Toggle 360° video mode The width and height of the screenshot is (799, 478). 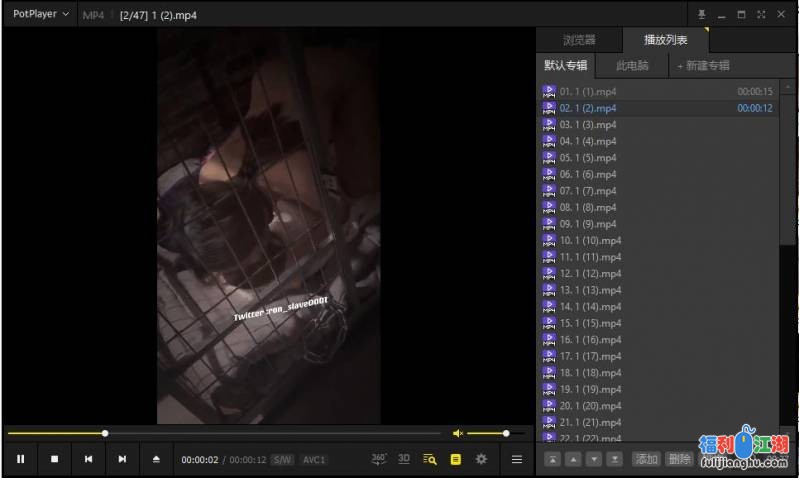379,459
